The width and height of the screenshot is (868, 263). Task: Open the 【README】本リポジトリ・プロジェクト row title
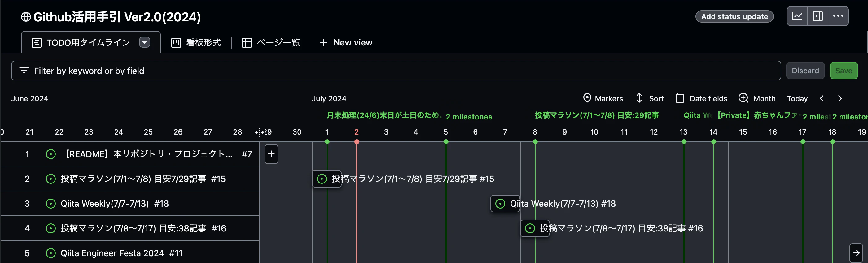point(147,154)
